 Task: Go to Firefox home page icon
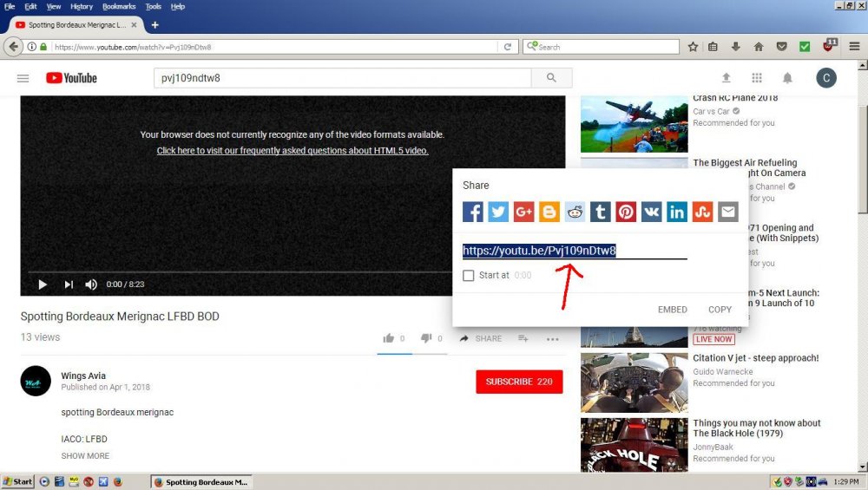tap(759, 47)
